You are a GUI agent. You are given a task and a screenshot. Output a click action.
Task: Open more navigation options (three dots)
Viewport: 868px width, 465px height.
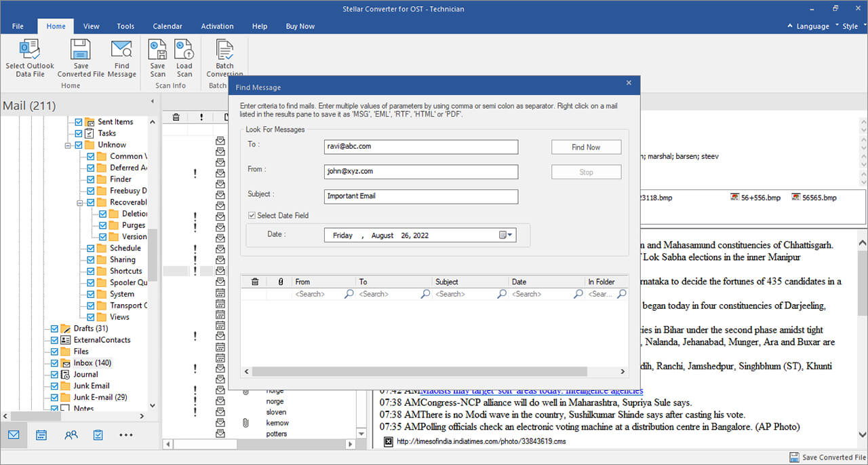point(126,435)
